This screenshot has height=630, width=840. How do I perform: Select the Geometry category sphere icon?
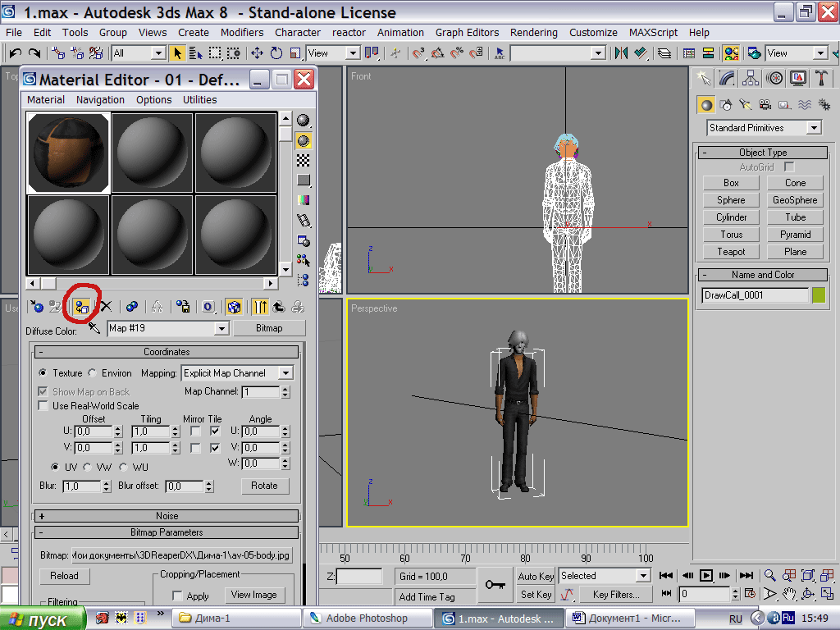coord(706,105)
